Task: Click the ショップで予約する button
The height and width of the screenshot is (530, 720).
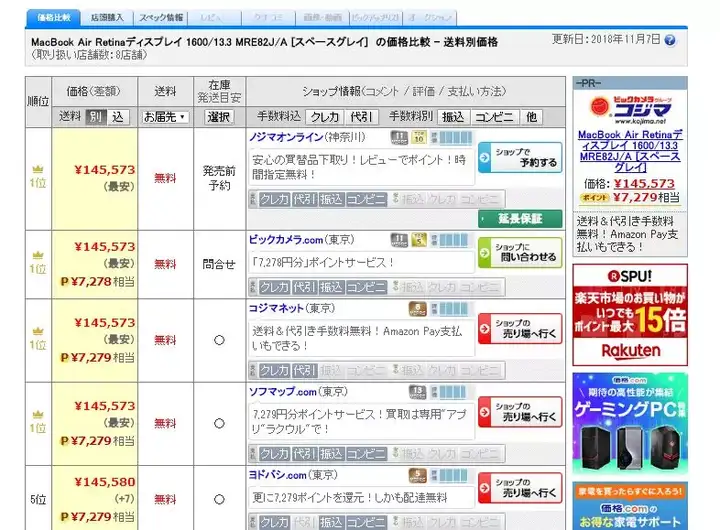Action: [x=520, y=158]
